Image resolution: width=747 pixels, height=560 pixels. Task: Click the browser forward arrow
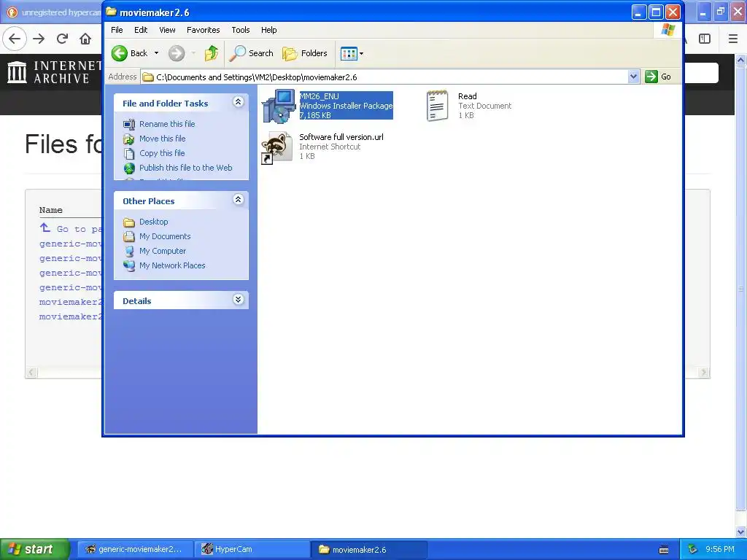[39, 39]
